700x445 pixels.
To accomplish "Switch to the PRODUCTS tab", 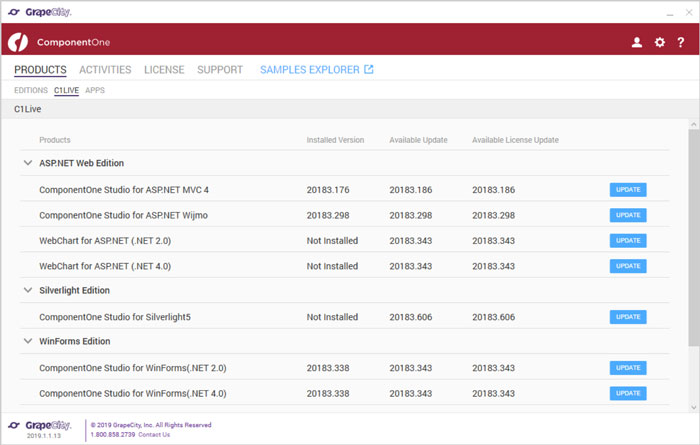I will coord(40,70).
